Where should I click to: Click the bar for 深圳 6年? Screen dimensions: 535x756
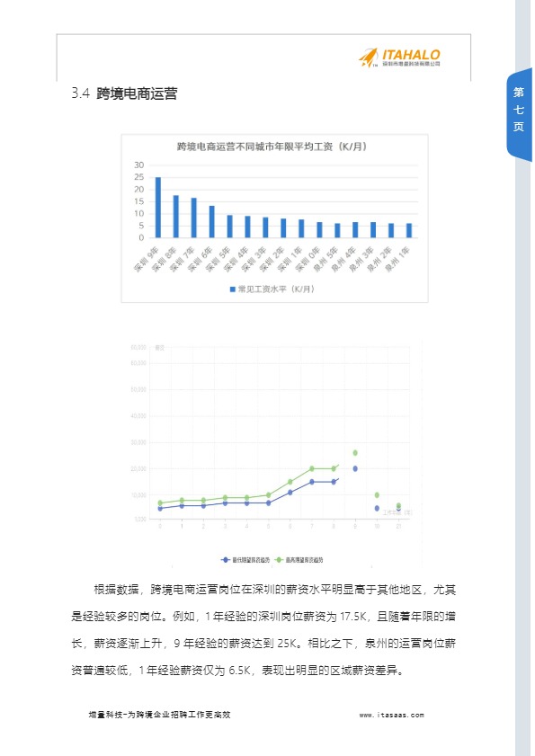(x=211, y=222)
